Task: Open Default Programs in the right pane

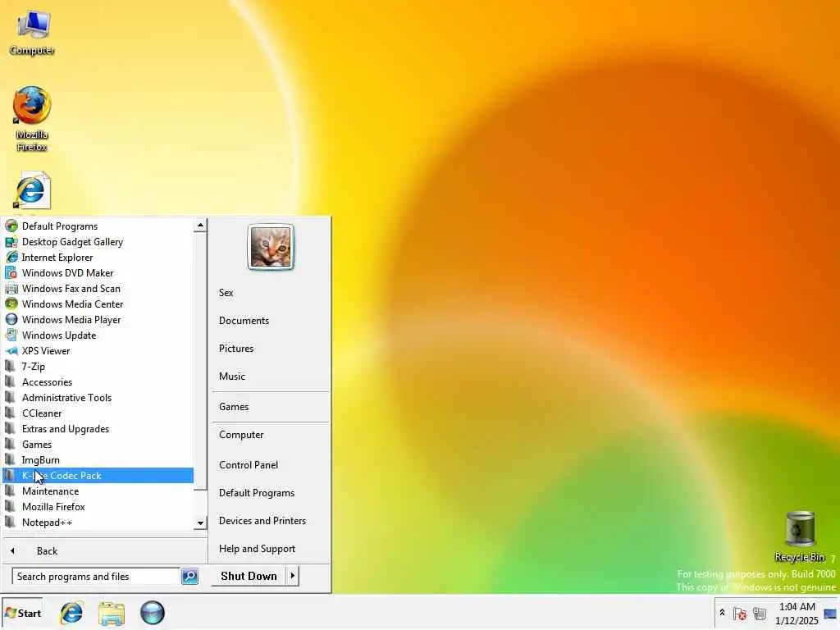Action: 270,493
